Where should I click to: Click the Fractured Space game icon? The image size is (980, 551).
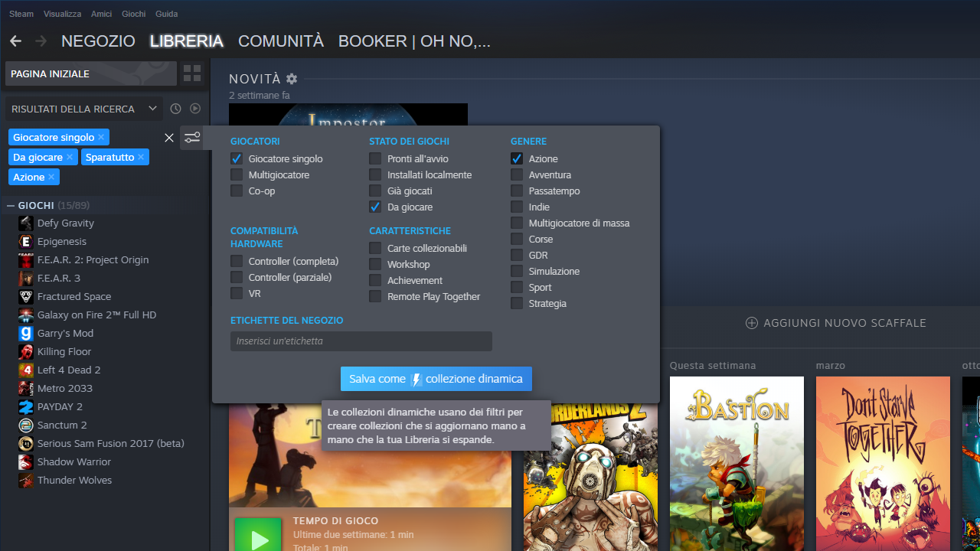click(26, 297)
